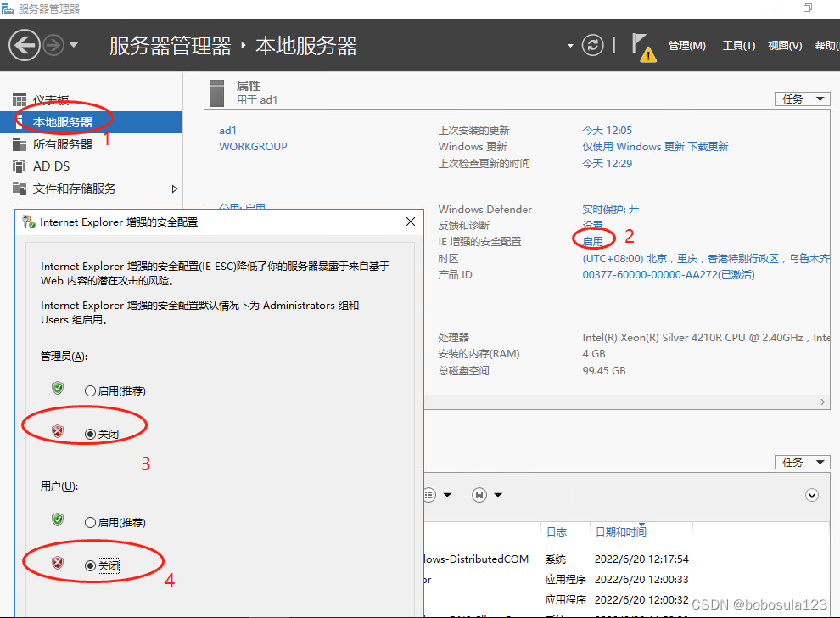Screen dimensions: 840x618
Task: Click the 设置 feedback and diagnostics link
Action: point(592,225)
